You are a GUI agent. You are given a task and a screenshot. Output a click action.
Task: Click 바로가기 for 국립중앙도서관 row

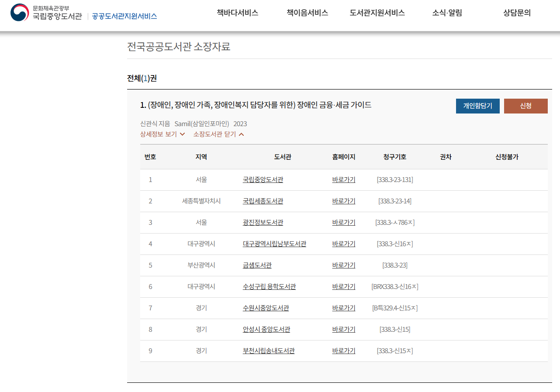tap(344, 179)
